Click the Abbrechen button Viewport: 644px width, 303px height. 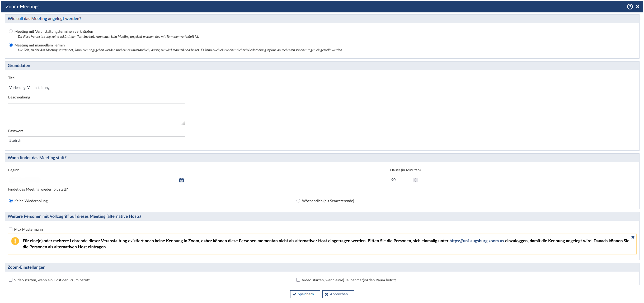click(x=338, y=294)
